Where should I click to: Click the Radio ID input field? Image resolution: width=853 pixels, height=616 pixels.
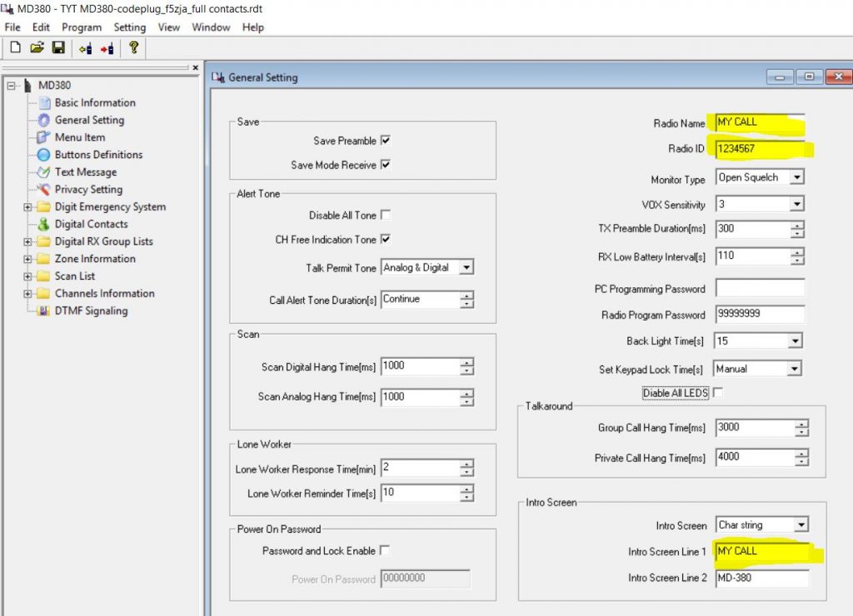[759, 149]
